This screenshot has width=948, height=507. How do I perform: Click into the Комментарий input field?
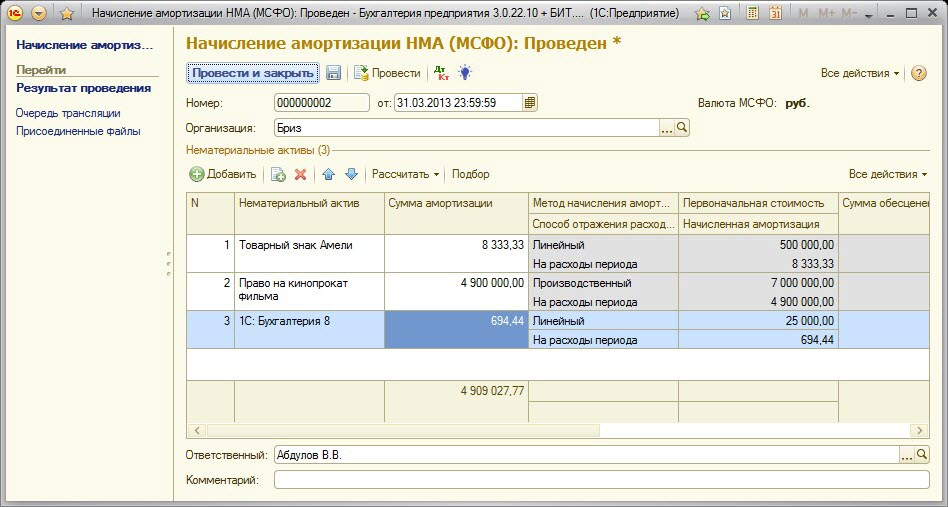point(600,480)
